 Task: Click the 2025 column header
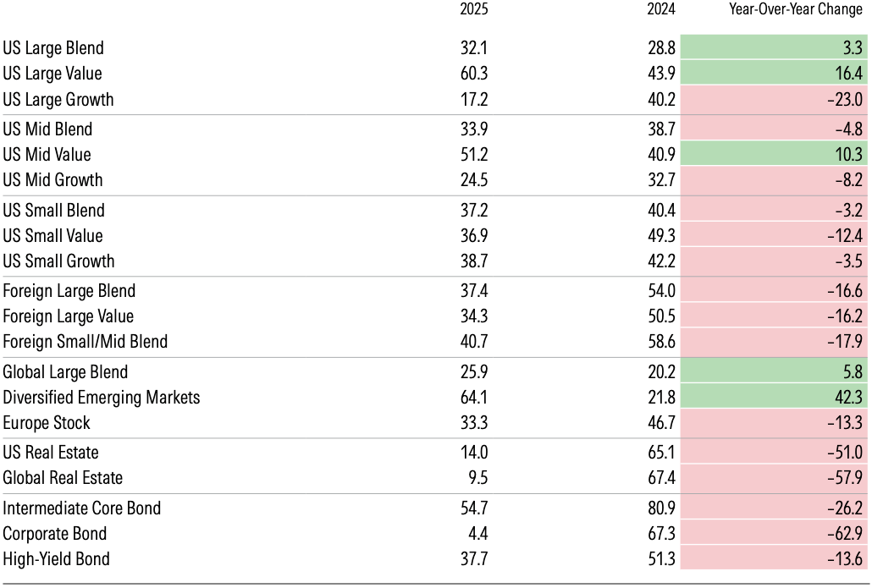474,11
